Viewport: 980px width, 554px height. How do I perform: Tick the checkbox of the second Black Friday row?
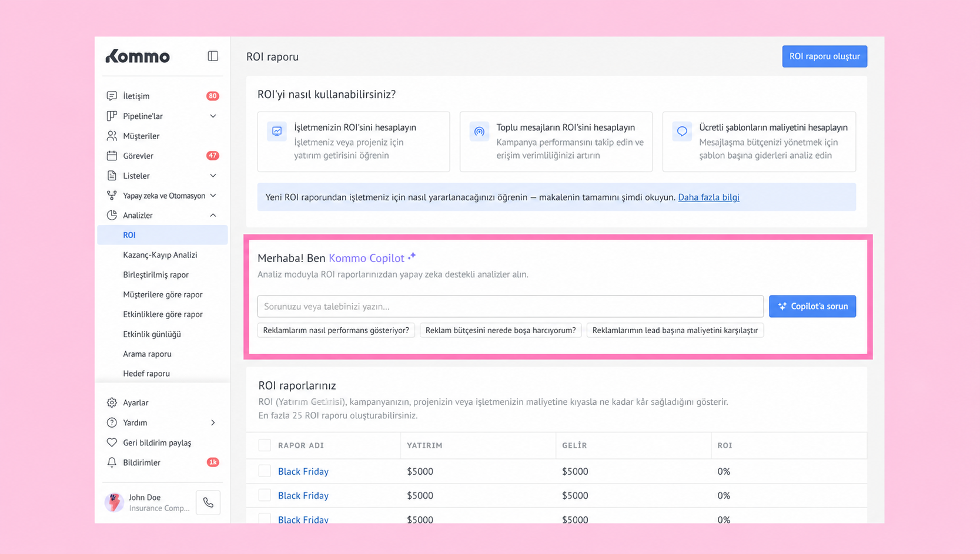265,495
